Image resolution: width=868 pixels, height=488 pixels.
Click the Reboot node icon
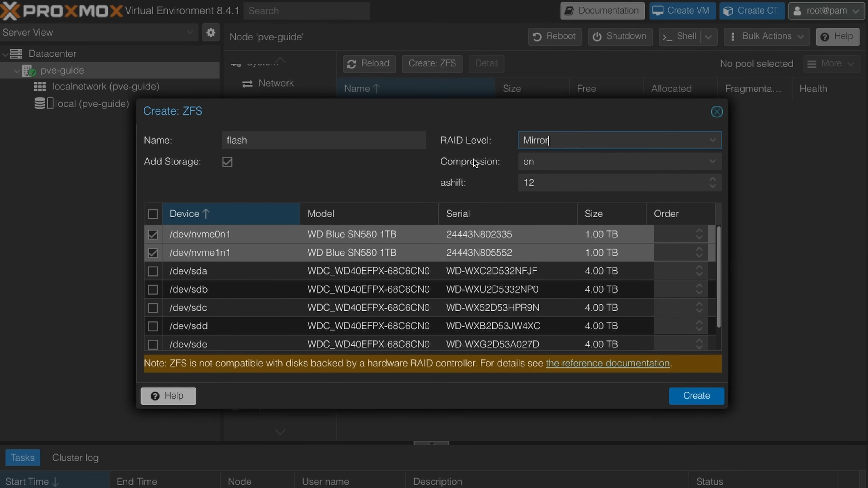[x=554, y=36]
